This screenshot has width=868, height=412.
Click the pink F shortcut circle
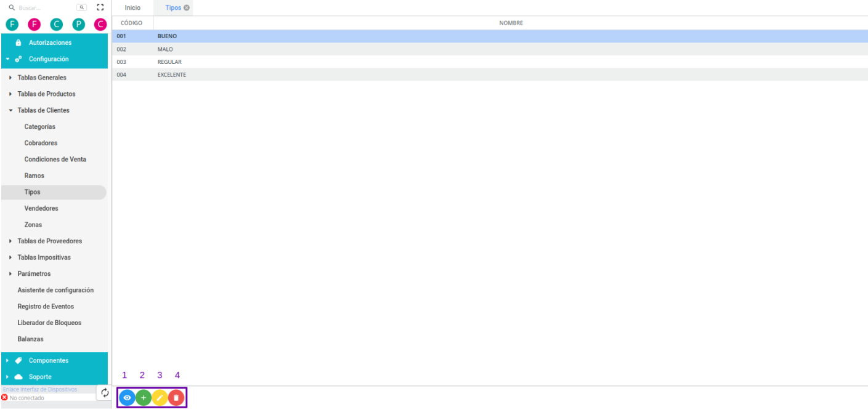(34, 25)
